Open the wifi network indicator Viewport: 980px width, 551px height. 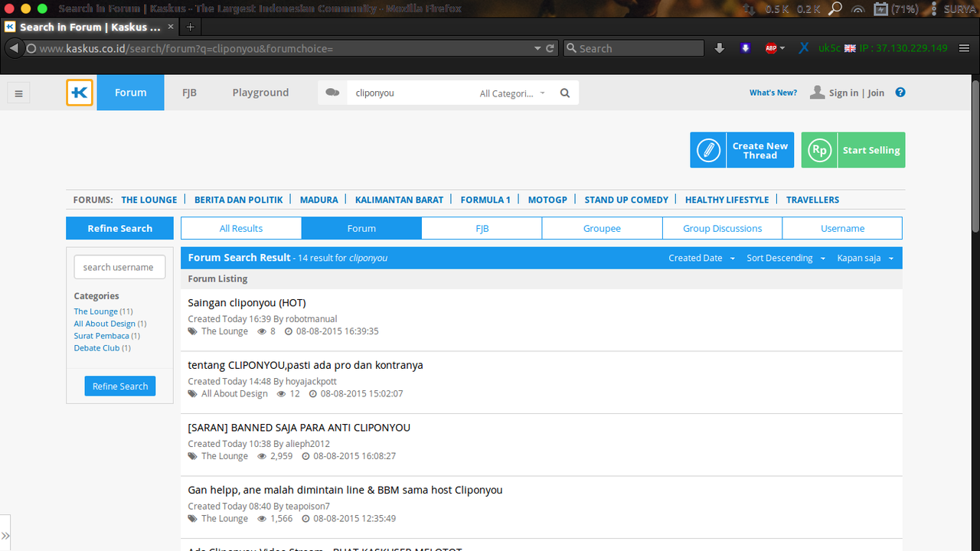point(858,9)
